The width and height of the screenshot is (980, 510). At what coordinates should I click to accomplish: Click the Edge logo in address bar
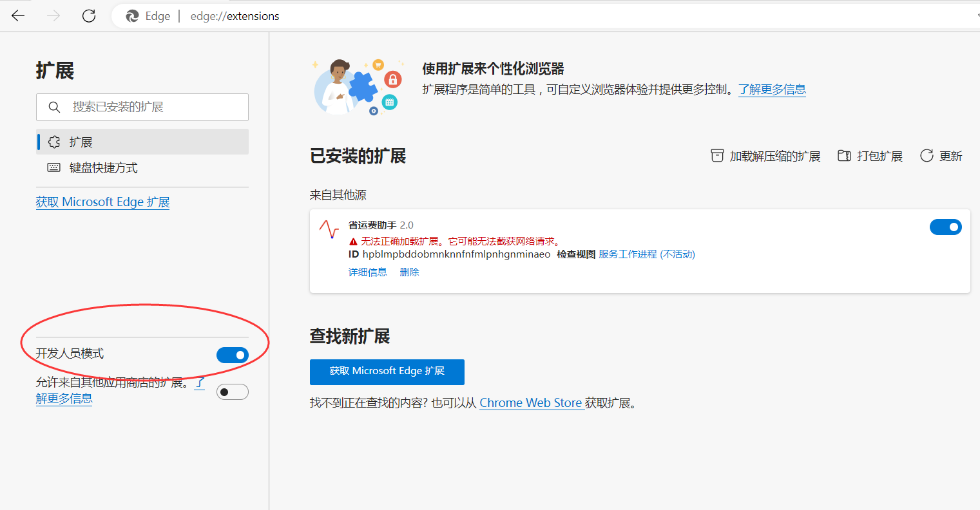coord(132,16)
